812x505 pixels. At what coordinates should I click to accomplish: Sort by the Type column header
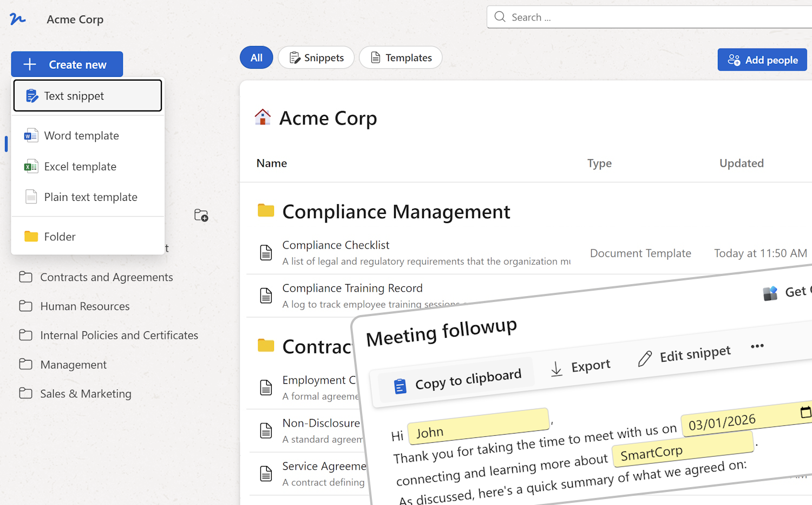click(599, 163)
